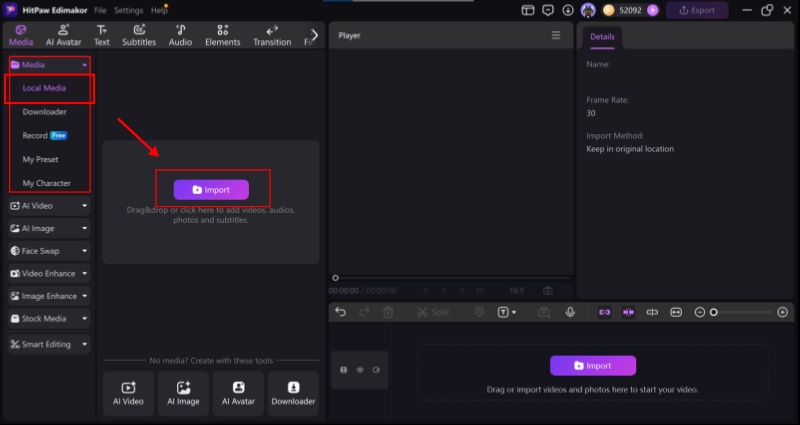
Task: Open Downloader tool card at bottom
Action: pyautogui.click(x=293, y=393)
